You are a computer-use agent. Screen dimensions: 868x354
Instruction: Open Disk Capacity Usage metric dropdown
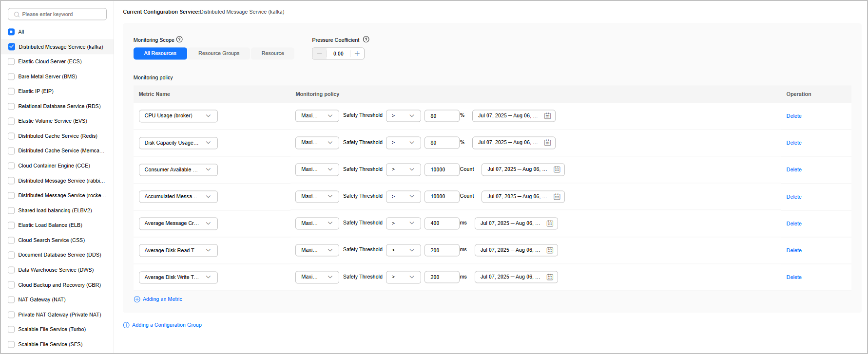click(178, 143)
